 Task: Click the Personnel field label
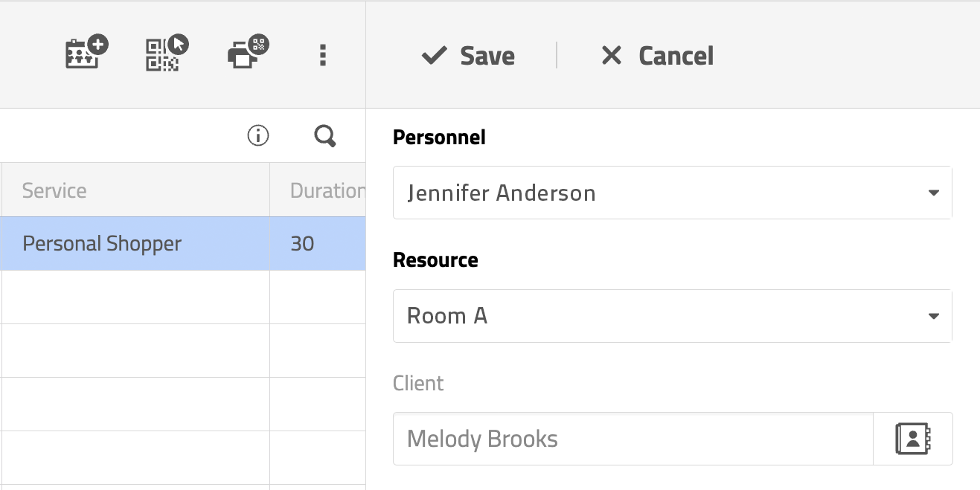[439, 138]
